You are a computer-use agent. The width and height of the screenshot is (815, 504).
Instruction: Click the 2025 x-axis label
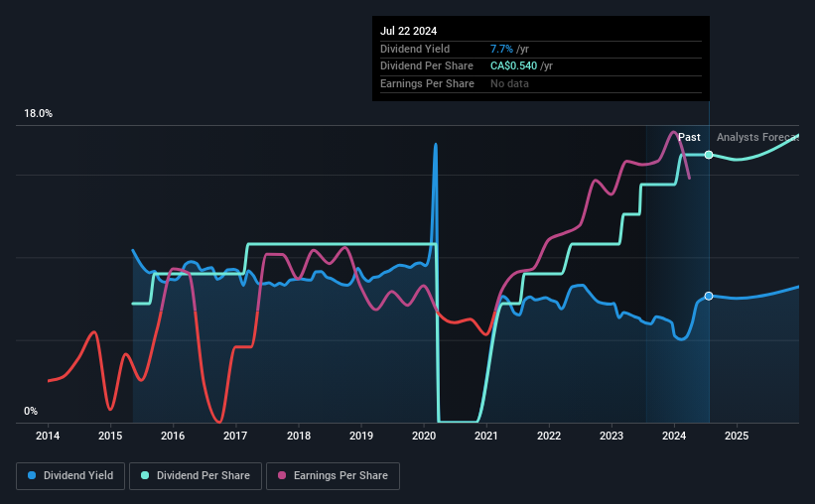(737, 436)
